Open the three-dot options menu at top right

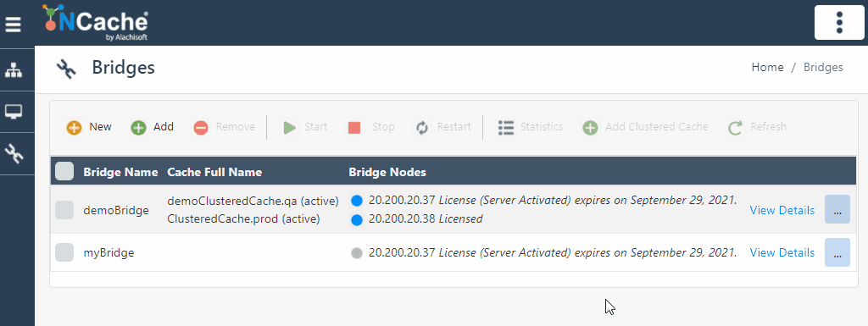(839, 23)
